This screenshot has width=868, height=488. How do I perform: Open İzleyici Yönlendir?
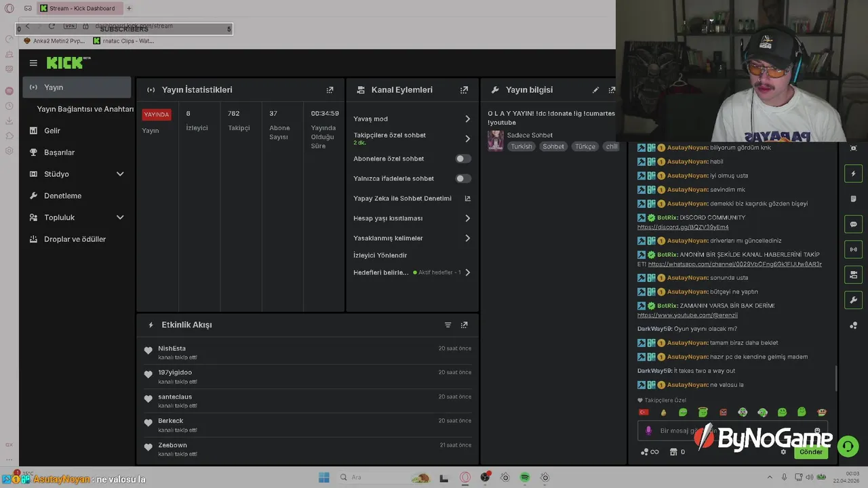(x=380, y=256)
